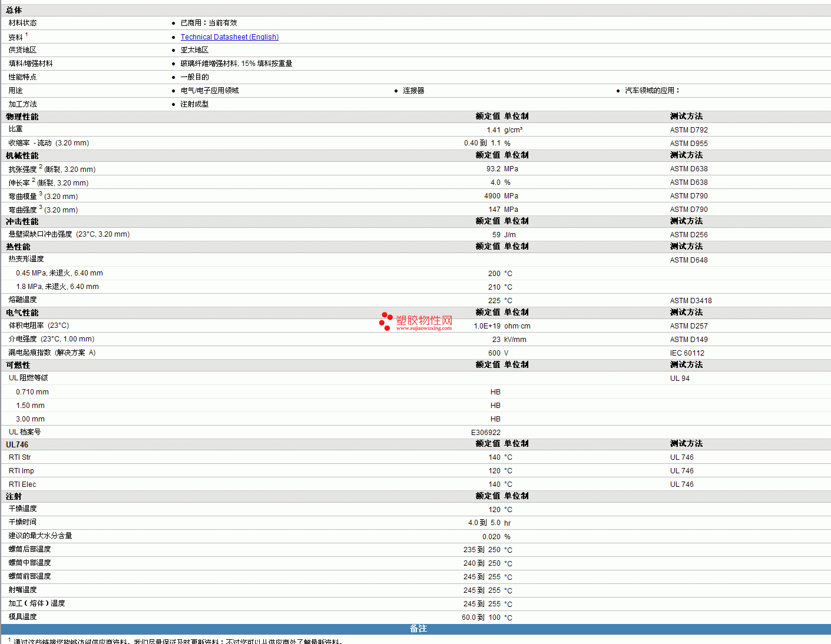Viewport: 831px width, 644px height.
Task: Select the 注射 section header
Action: tap(14, 496)
